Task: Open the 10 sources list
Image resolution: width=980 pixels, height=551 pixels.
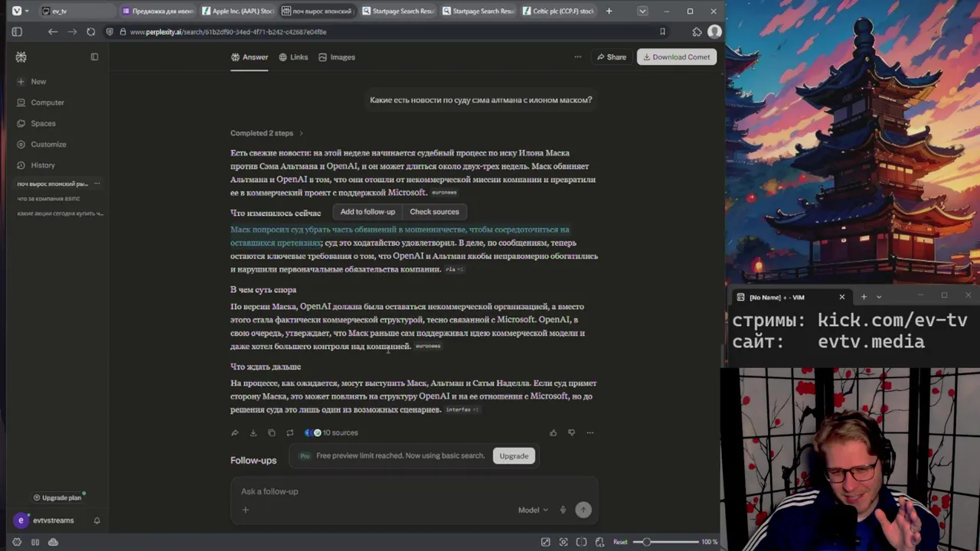Action: tap(332, 433)
